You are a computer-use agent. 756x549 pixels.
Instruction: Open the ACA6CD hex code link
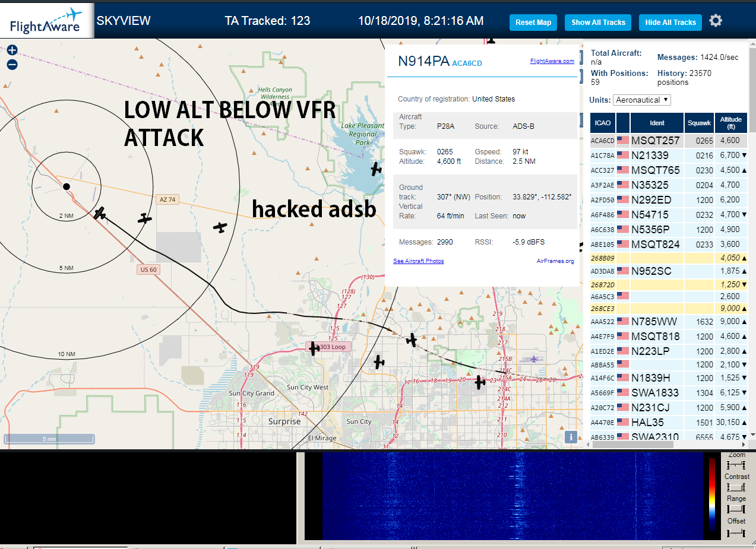point(467,63)
